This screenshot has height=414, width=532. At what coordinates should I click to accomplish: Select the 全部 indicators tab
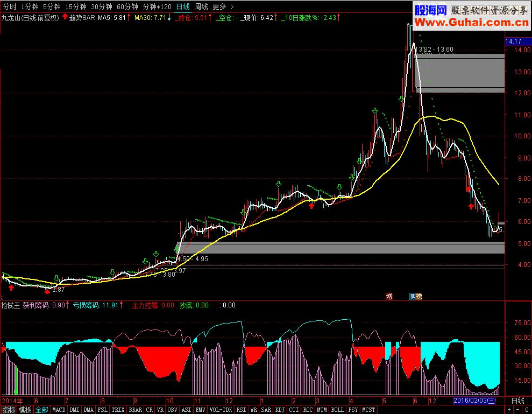(41, 410)
